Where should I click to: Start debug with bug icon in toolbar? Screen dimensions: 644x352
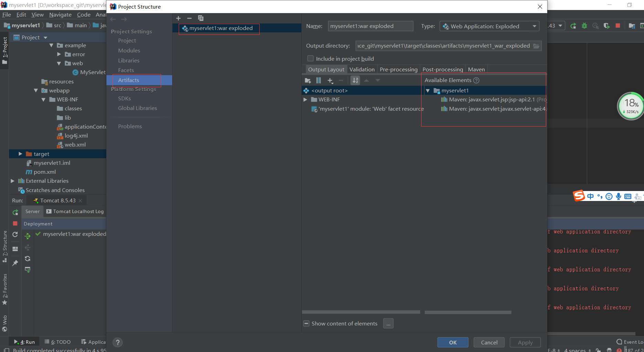584,26
